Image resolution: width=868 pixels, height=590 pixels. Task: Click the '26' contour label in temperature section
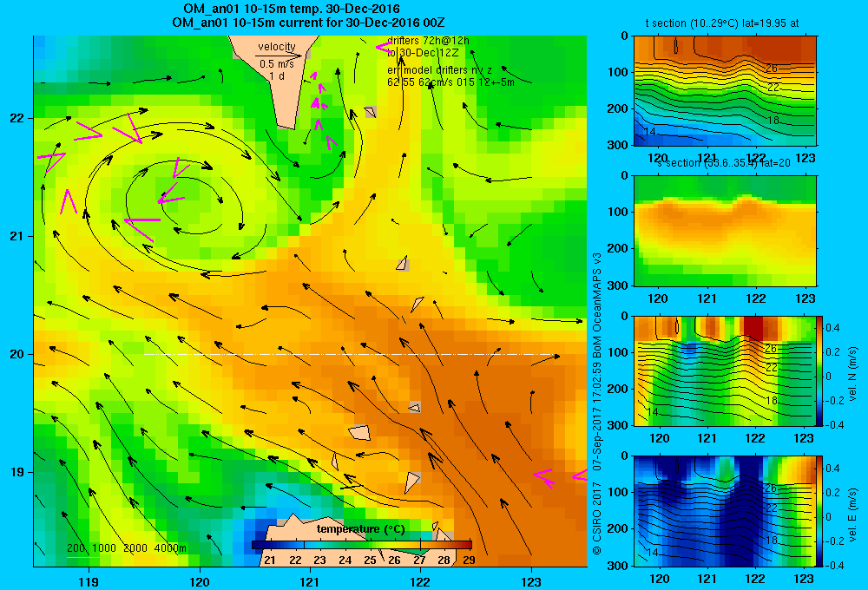[772, 69]
